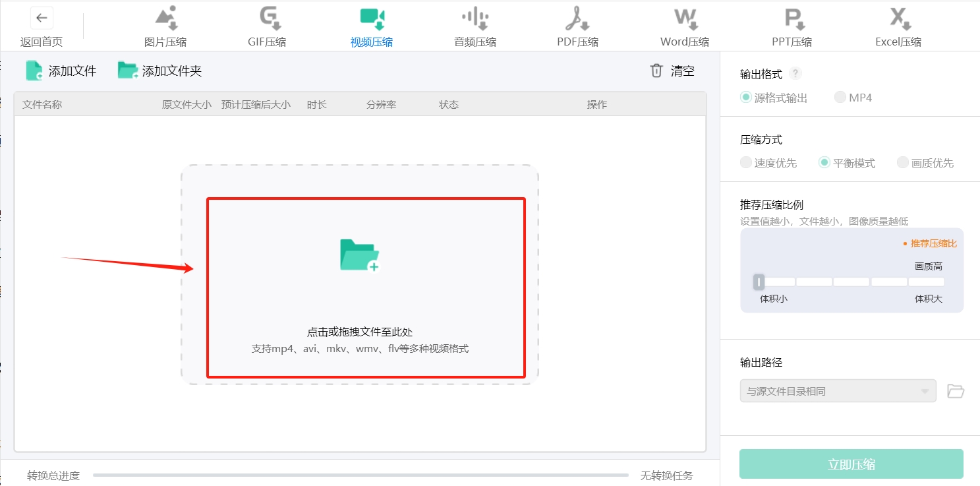Click the 添加文件夹 text button

click(172, 71)
